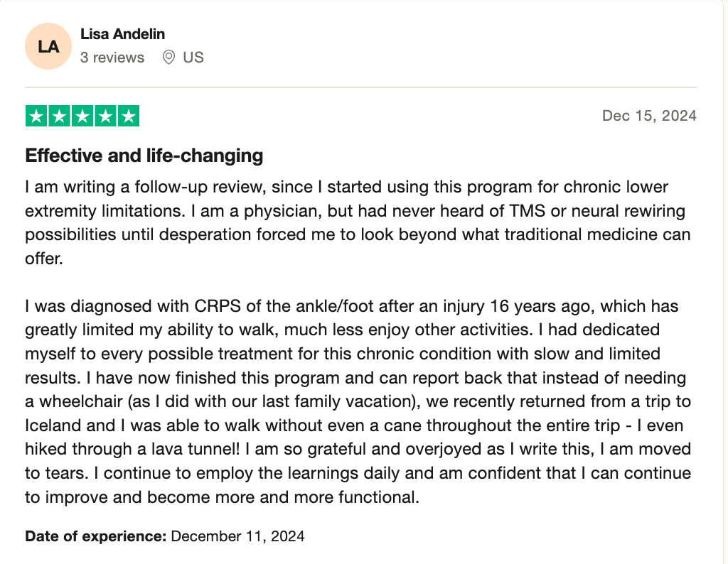Image resolution: width=728 pixels, height=564 pixels.
Task: View the reviewer's 3 reviews count
Action: [112, 58]
